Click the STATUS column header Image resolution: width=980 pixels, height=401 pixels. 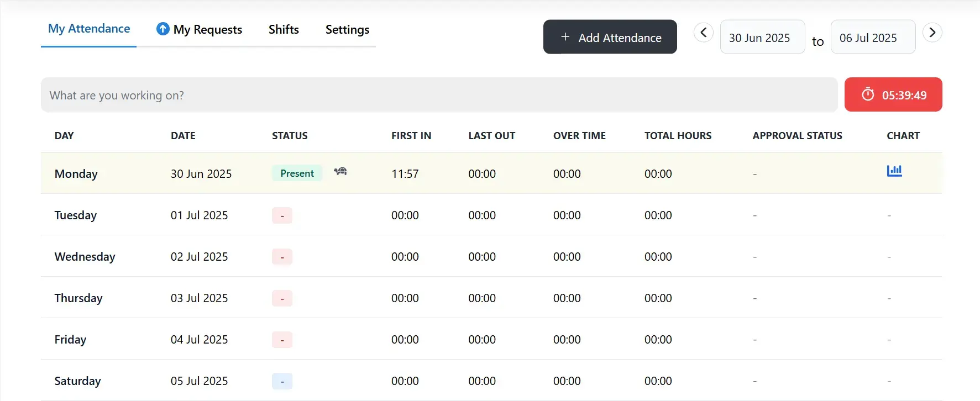pyautogui.click(x=290, y=136)
